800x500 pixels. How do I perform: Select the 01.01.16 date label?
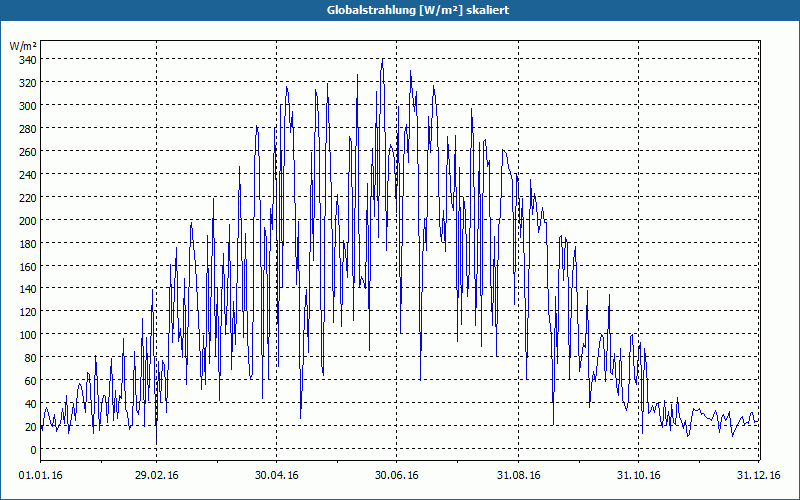[41, 476]
